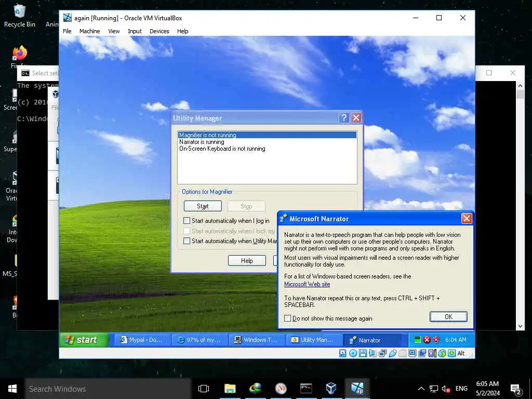The image size is (532, 399).
Task: Click the red X tray icon in XP taskbar
Action: coord(427,340)
